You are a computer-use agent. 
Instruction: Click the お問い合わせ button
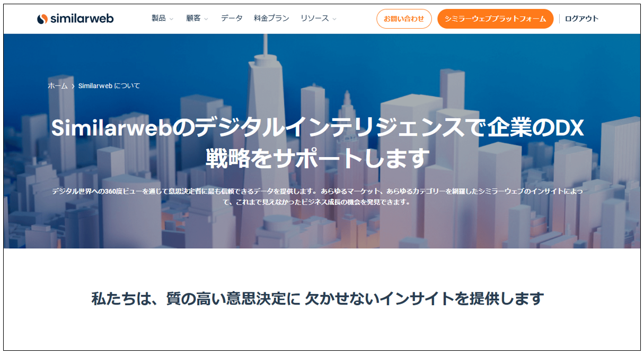pyautogui.click(x=404, y=19)
